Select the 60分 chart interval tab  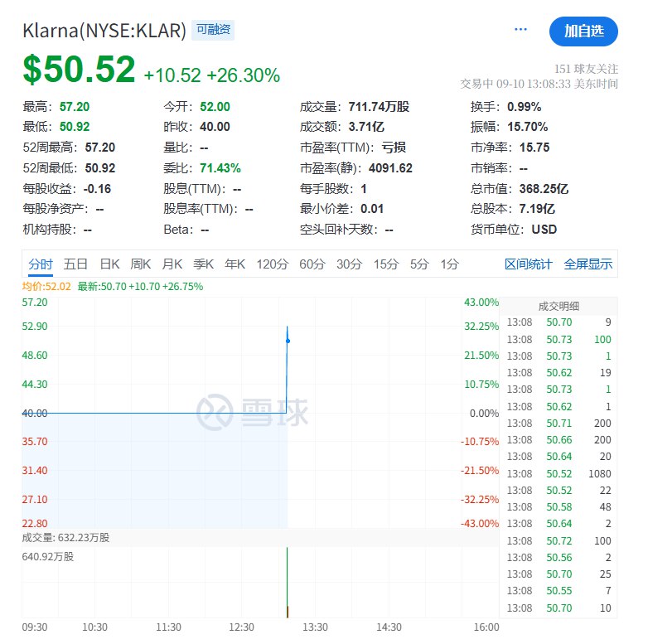(x=312, y=264)
